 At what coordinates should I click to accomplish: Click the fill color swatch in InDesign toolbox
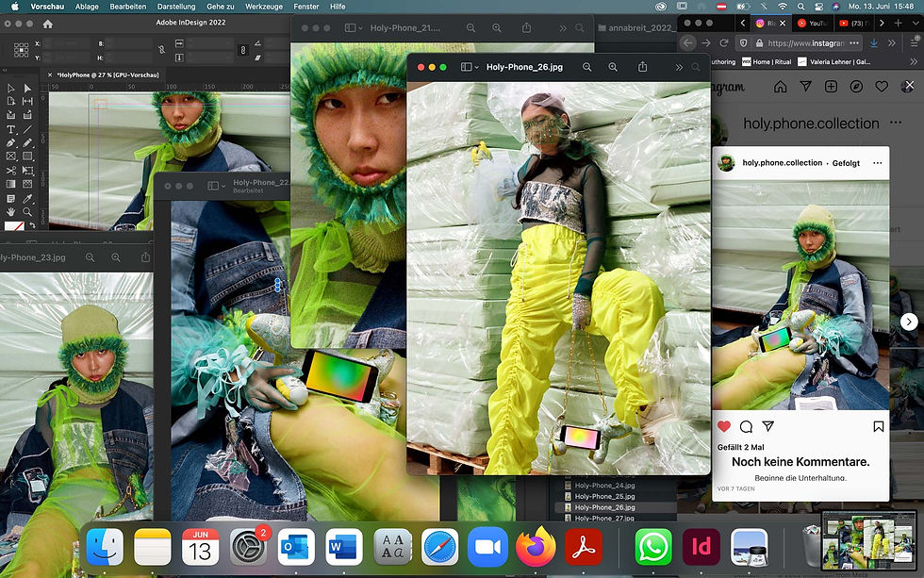[x=13, y=226]
